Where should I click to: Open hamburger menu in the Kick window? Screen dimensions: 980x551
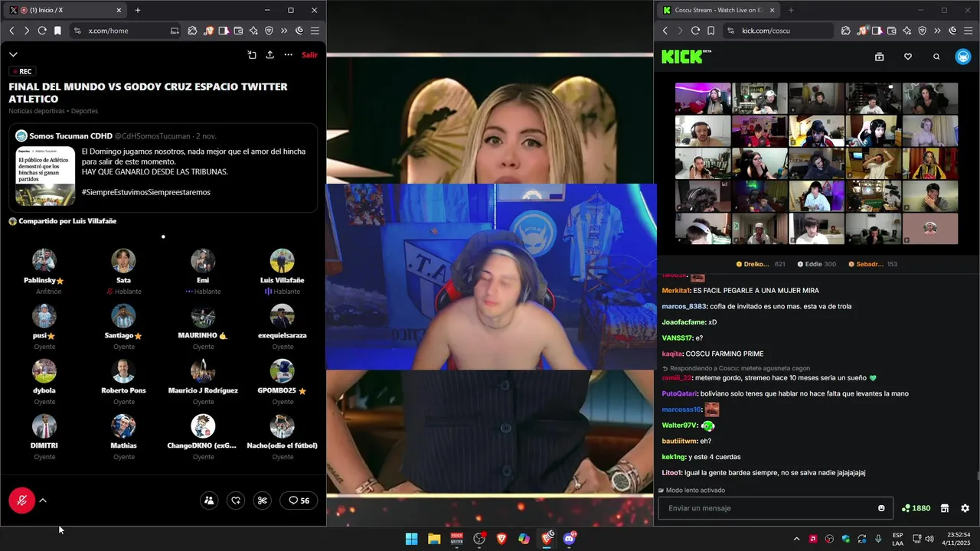coord(969,31)
